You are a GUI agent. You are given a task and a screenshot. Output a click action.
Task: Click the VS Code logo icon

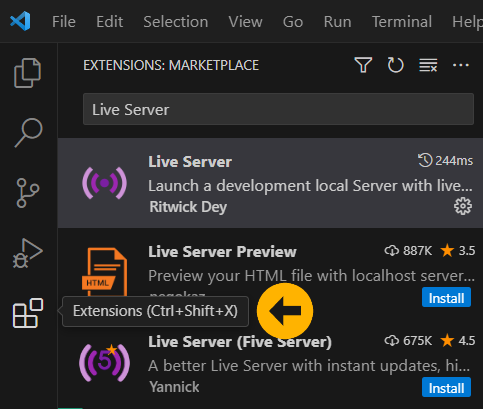pyautogui.click(x=20, y=21)
